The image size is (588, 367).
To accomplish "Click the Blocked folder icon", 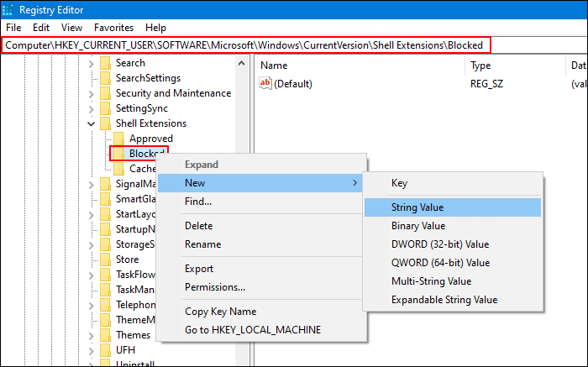I will click(x=119, y=154).
